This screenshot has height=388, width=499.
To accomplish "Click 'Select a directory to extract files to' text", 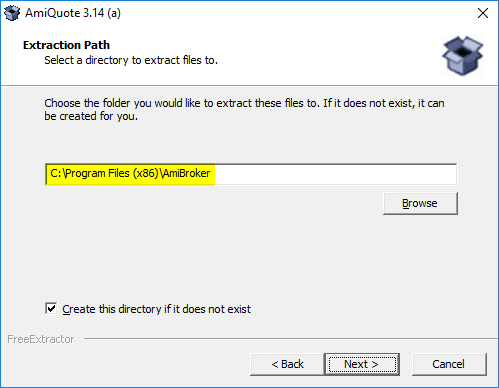I will 131,60.
